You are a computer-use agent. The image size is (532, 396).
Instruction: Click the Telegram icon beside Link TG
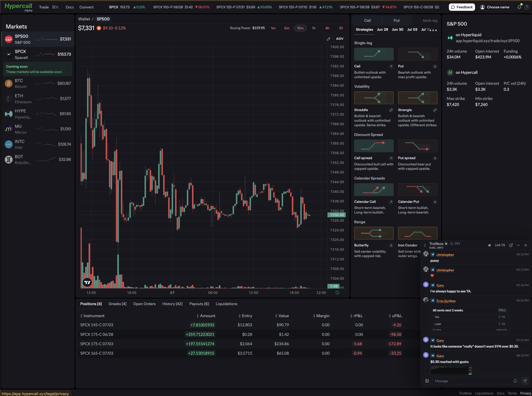489,245
